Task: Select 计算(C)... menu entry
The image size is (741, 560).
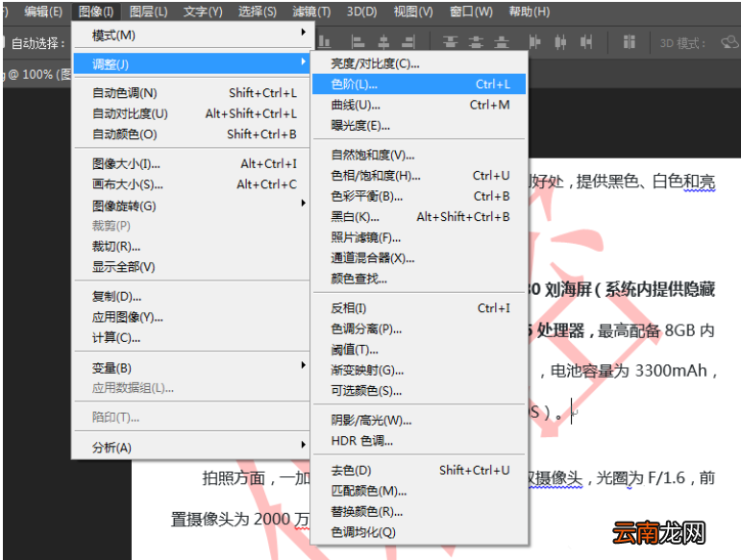Action: click(x=191, y=337)
